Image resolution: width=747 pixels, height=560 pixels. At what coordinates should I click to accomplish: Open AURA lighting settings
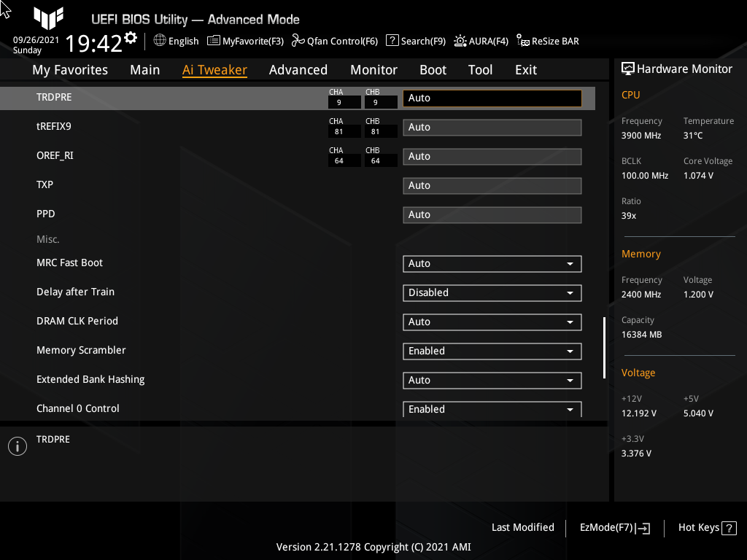[481, 41]
